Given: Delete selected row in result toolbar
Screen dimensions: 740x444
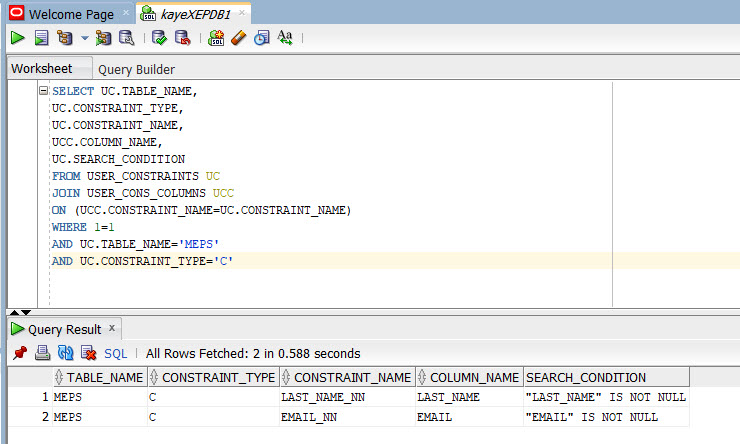Looking at the screenshot, I should pyautogui.click(x=88, y=353).
